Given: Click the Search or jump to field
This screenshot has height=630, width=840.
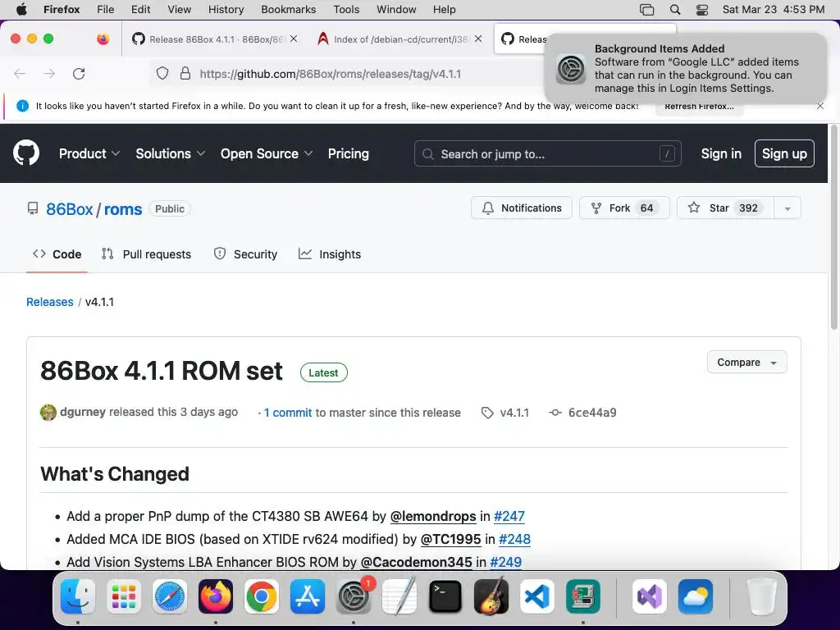Looking at the screenshot, I should pyautogui.click(x=547, y=153).
